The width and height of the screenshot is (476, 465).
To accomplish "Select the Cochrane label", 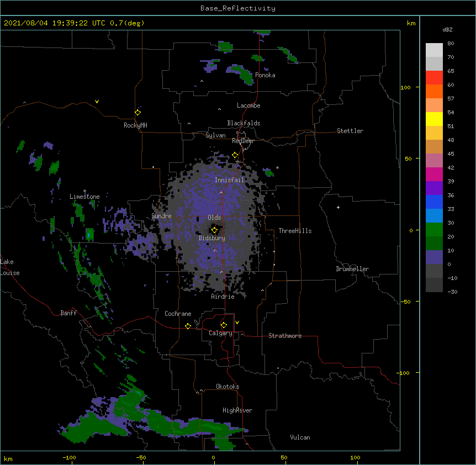I will (178, 314).
